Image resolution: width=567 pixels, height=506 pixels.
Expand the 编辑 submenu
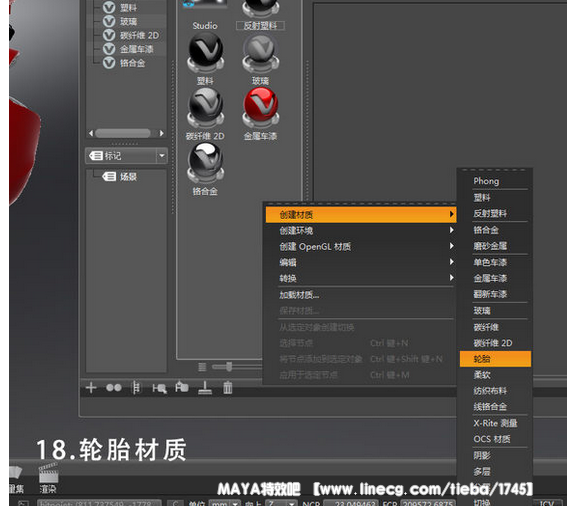click(x=361, y=262)
